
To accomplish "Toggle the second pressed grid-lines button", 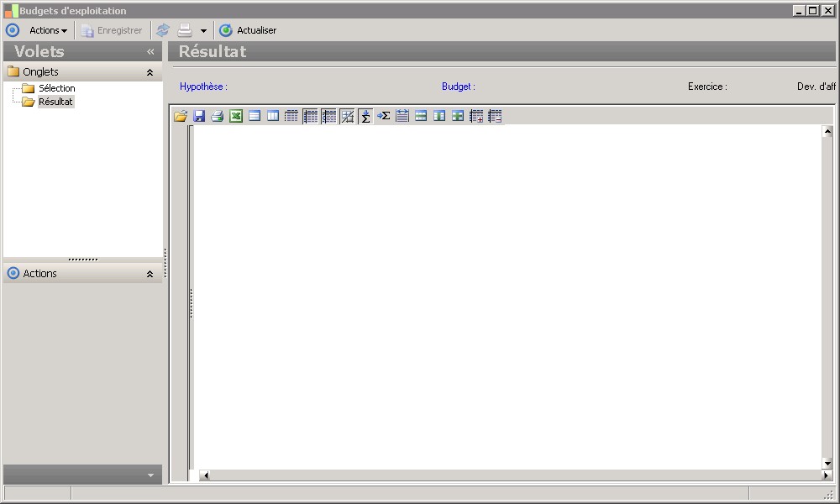I will coord(328,116).
